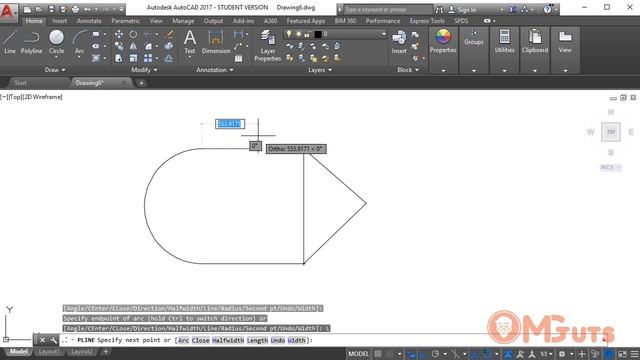Toggle object snap tracking in status bar
The width and height of the screenshot is (640, 360).
click(474, 354)
